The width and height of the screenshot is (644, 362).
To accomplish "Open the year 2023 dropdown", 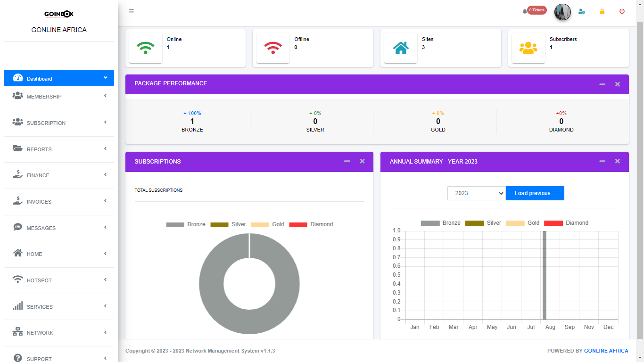I will click(476, 193).
